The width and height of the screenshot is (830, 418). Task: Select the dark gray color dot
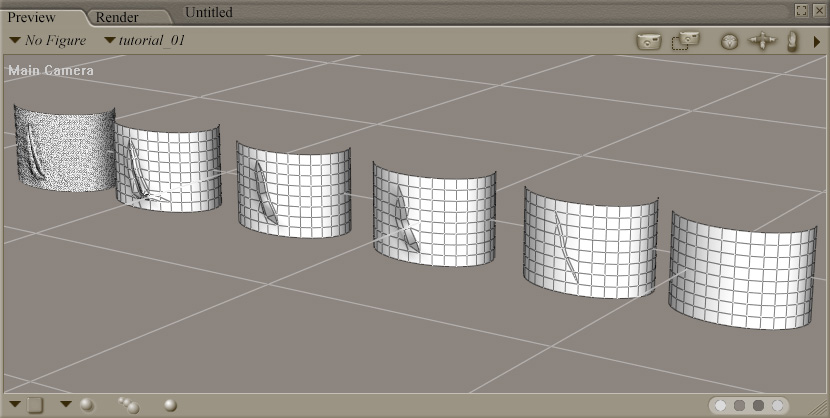click(x=759, y=406)
